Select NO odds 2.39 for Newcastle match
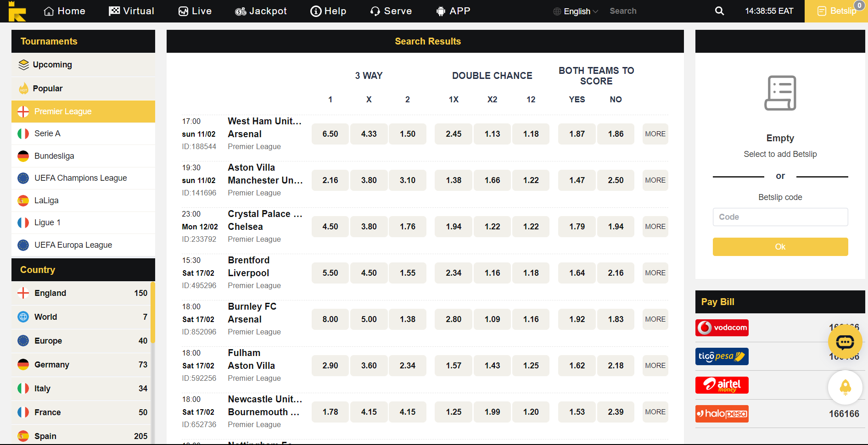This screenshot has height=445, width=868. click(616, 412)
